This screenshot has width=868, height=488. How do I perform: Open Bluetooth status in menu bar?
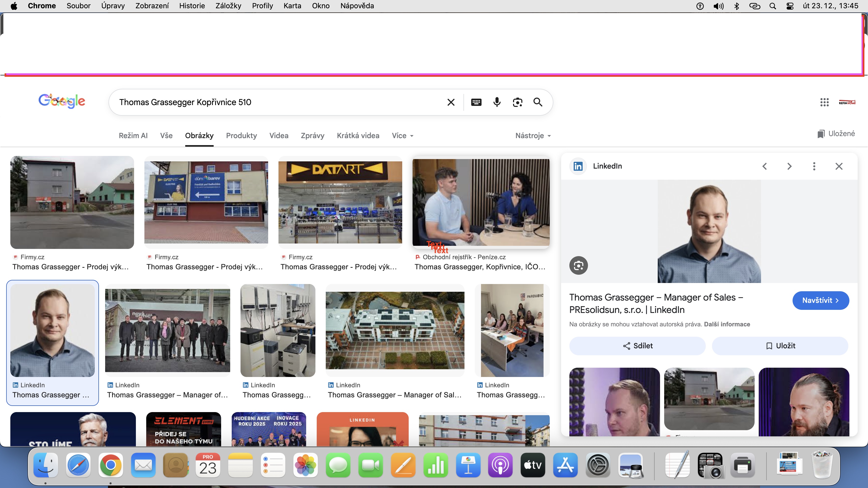(x=737, y=6)
